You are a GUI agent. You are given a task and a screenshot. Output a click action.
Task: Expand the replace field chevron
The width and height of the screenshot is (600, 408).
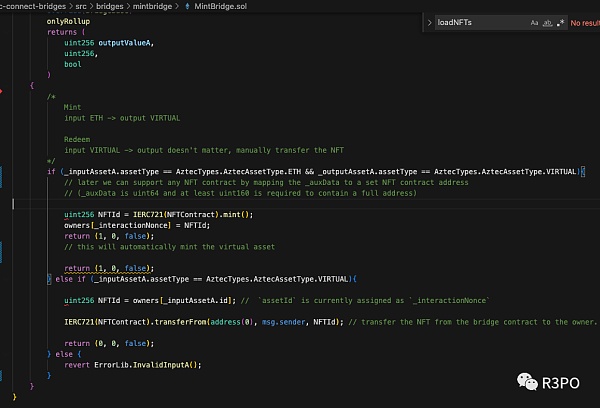tap(430, 21)
